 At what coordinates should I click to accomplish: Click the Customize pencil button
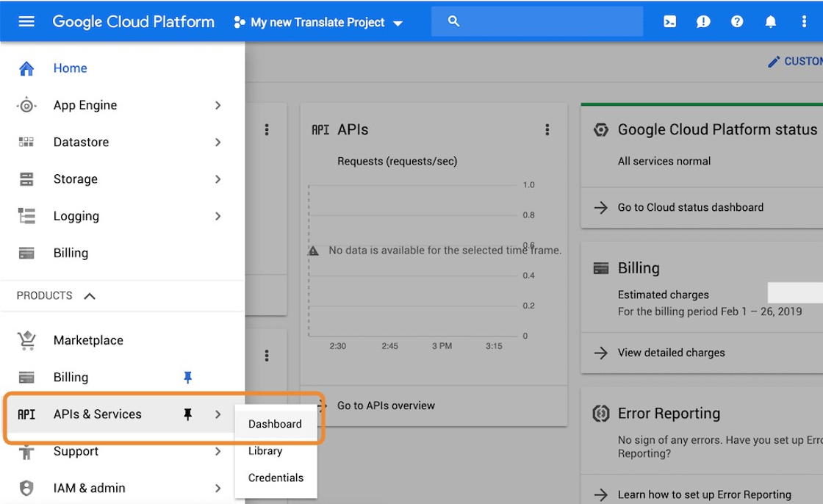[x=794, y=62]
